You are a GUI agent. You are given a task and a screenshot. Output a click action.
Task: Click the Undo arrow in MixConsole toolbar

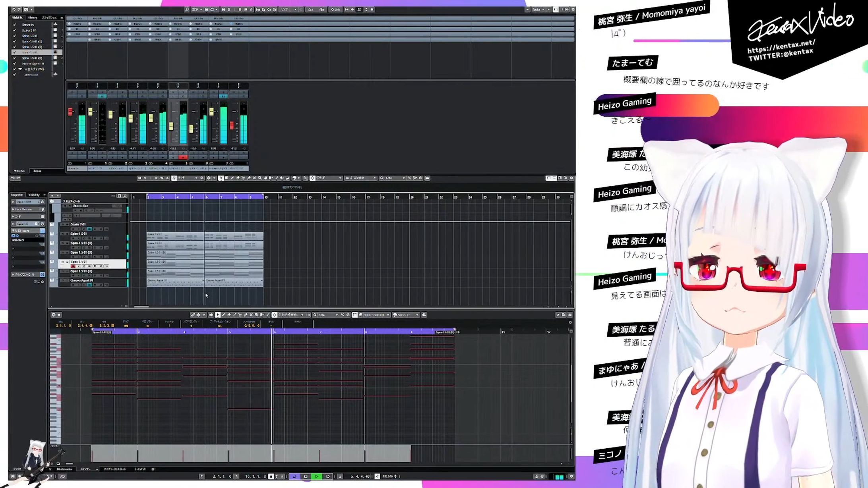14,10
